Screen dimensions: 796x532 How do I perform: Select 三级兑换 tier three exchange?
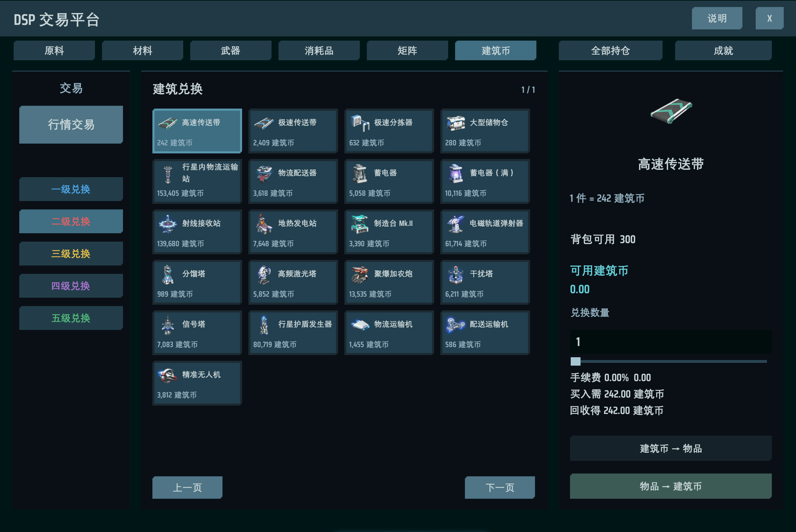(x=71, y=254)
